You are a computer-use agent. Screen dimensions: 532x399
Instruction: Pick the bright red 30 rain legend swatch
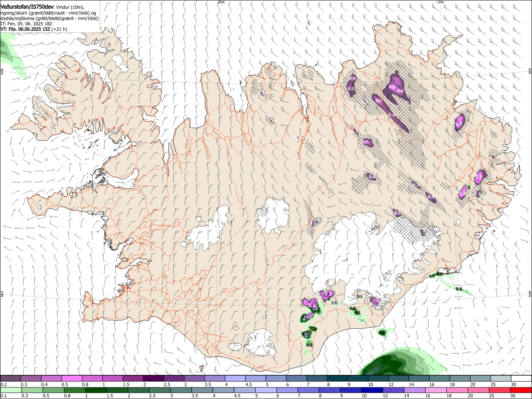[x=520, y=390]
